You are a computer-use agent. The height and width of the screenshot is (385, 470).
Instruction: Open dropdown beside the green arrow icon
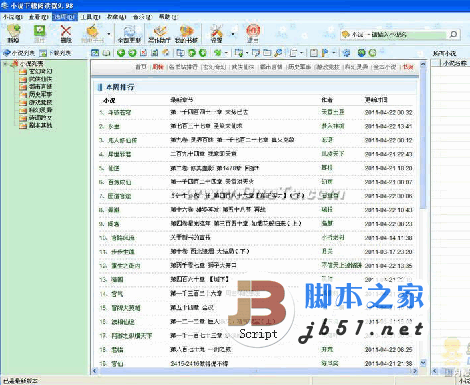pos(226,53)
